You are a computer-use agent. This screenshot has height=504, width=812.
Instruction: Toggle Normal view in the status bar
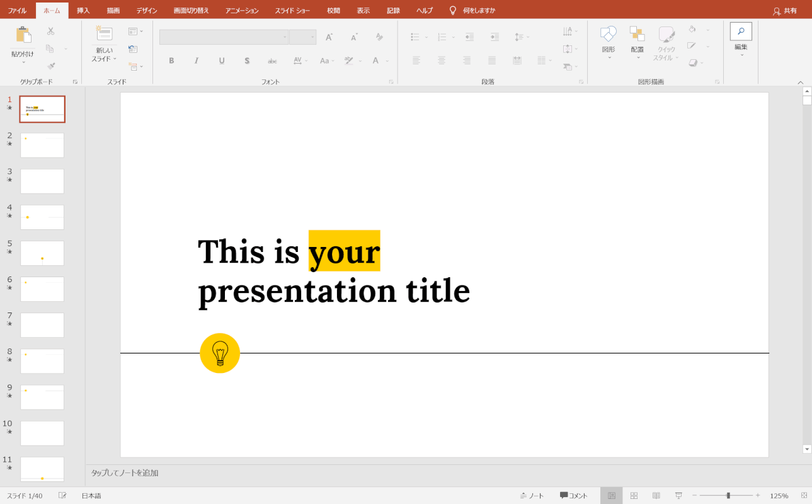coord(611,496)
